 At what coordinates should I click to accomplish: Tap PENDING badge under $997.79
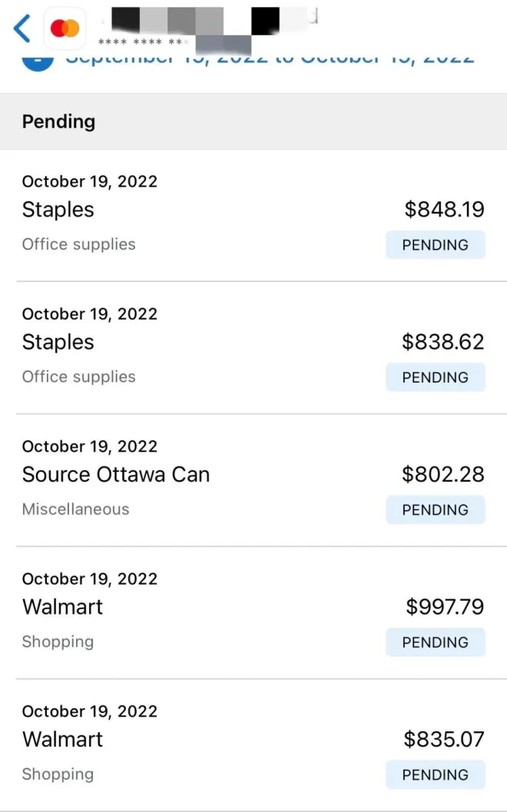point(435,643)
